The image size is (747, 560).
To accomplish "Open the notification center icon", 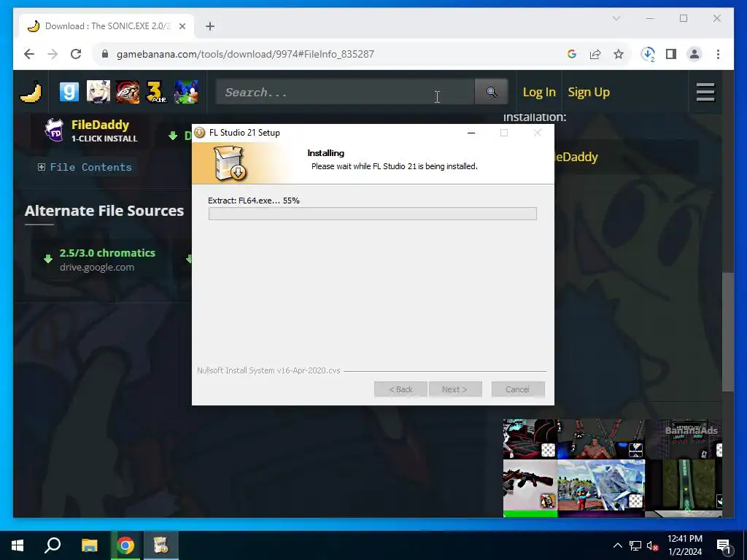I will (x=724, y=545).
